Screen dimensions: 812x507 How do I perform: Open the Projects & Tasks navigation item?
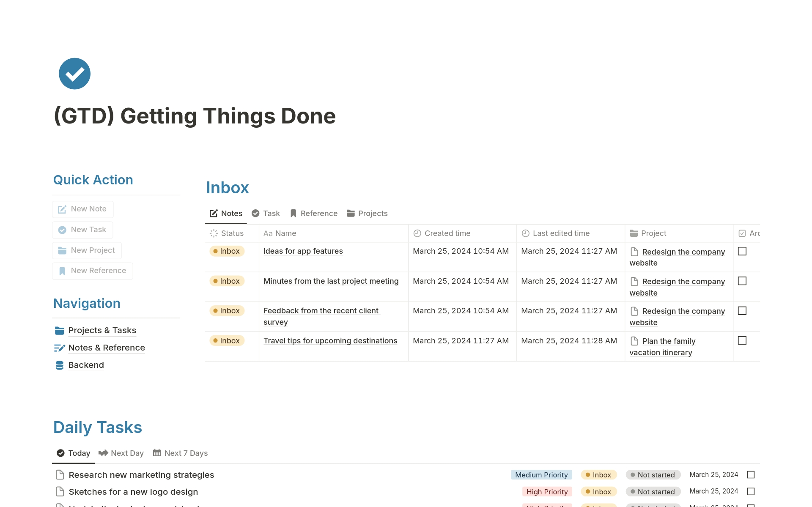(102, 330)
